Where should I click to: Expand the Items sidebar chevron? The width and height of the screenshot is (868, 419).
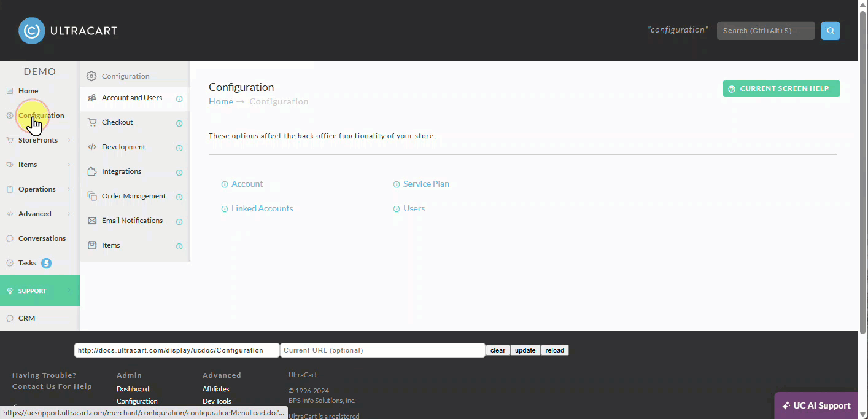coord(69,165)
